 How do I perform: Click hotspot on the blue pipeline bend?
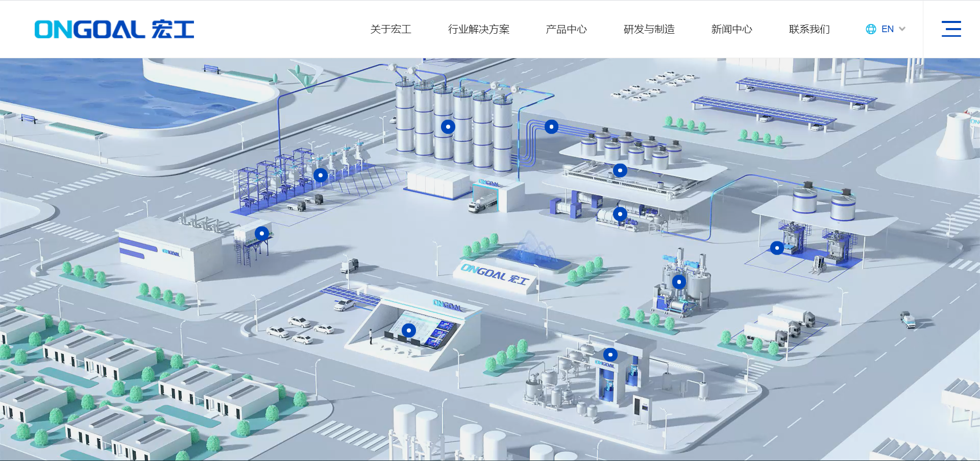(x=551, y=127)
